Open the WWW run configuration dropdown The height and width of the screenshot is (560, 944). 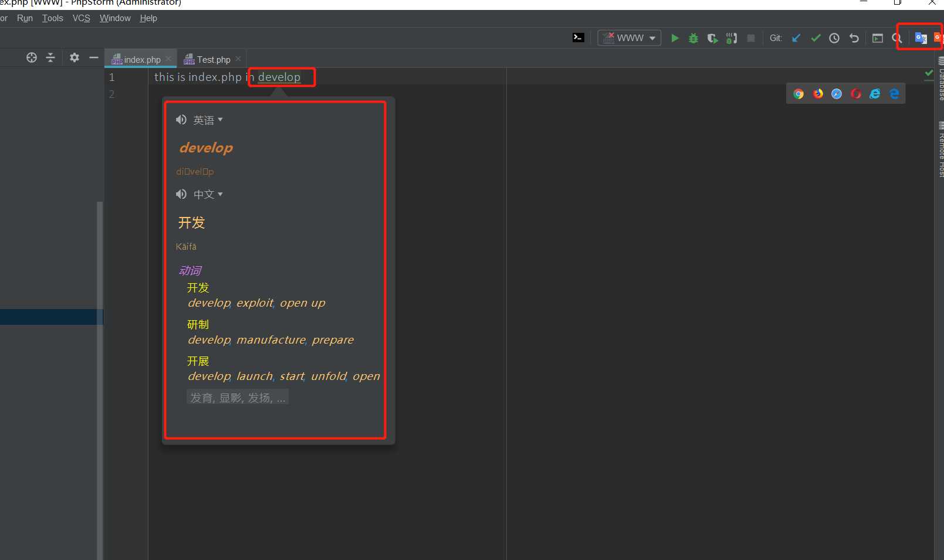630,38
